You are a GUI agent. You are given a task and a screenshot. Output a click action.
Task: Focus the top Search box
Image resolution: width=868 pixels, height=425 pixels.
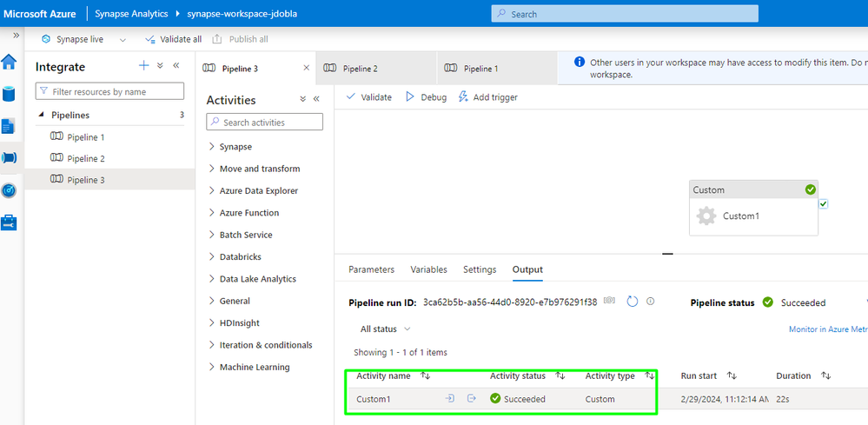(625, 14)
